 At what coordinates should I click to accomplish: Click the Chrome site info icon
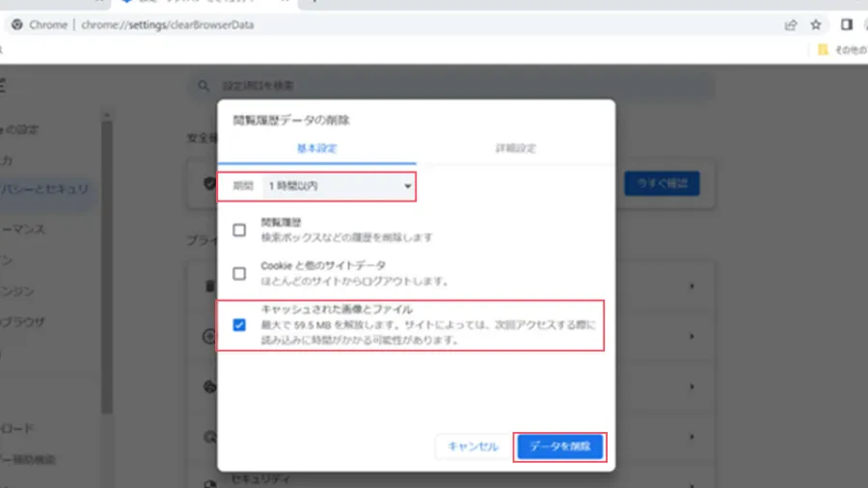click(17, 25)
